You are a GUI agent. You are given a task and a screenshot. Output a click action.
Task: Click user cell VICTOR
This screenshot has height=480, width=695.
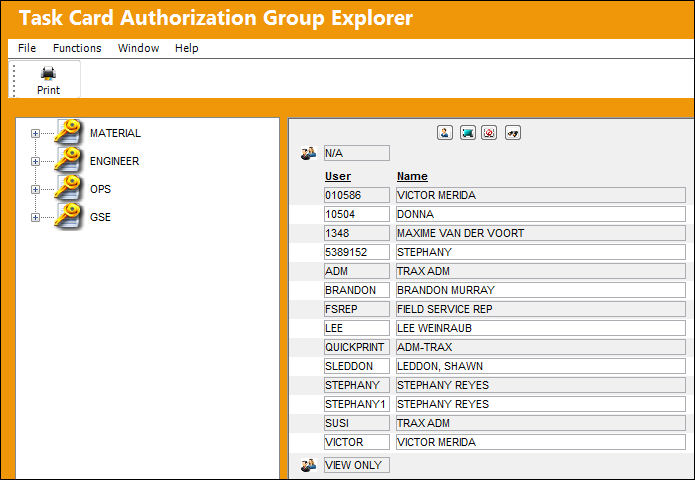[x=357, y=442]
